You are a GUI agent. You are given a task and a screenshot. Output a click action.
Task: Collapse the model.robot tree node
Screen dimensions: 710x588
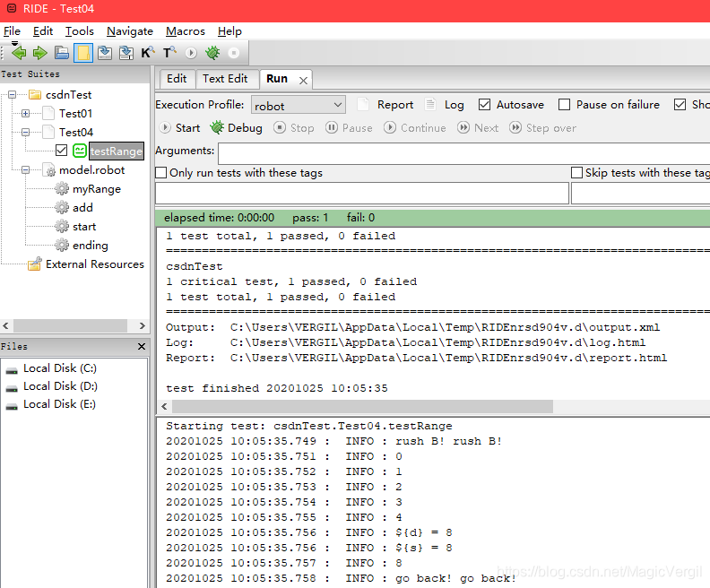point(26,169)
